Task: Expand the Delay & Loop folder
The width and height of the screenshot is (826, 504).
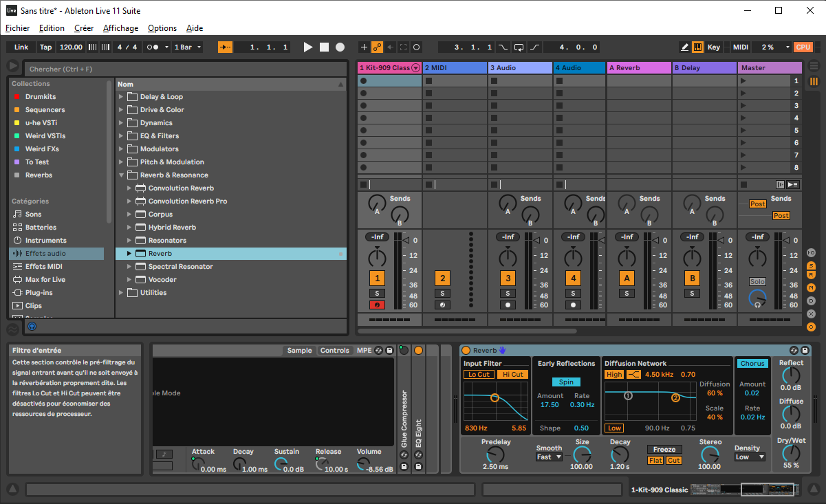Action: 121,97
